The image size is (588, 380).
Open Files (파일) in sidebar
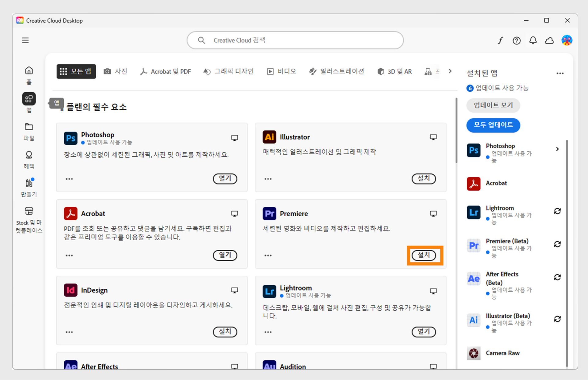(x=29, y=131)
